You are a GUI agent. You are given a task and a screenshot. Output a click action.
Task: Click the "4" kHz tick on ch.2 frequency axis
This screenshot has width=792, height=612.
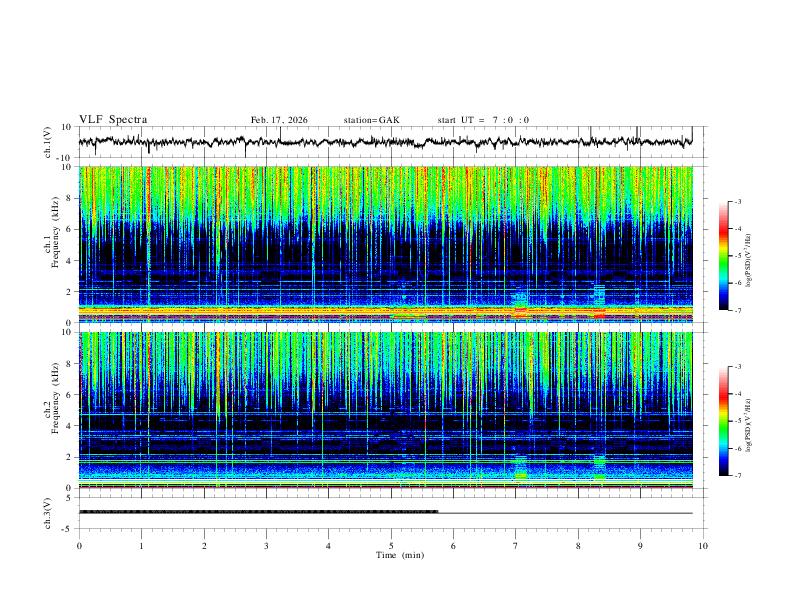coord(69,426)
